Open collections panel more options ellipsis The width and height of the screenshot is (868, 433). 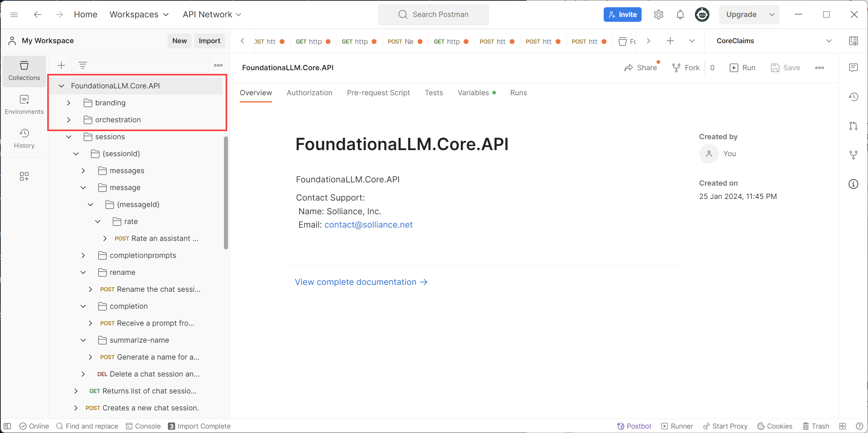tap(218, 65)
